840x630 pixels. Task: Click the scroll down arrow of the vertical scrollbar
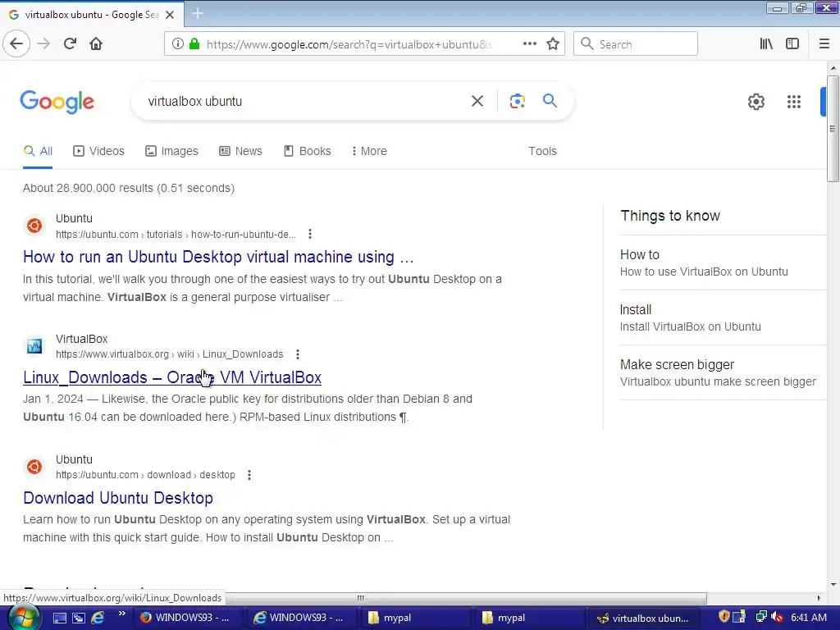tap(833, 584)
